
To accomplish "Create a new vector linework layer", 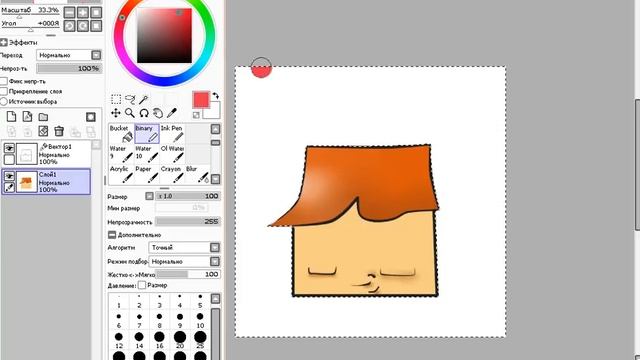I will (27, 117).
